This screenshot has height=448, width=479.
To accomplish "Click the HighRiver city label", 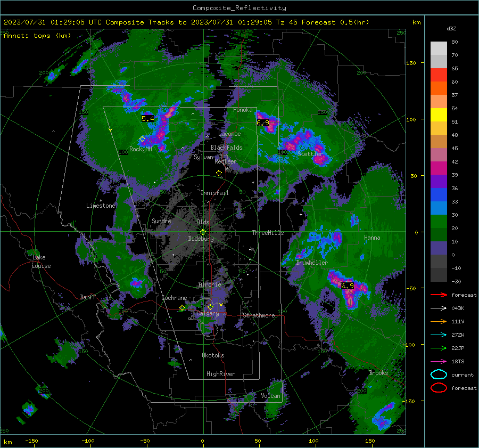I will [221, 374].
